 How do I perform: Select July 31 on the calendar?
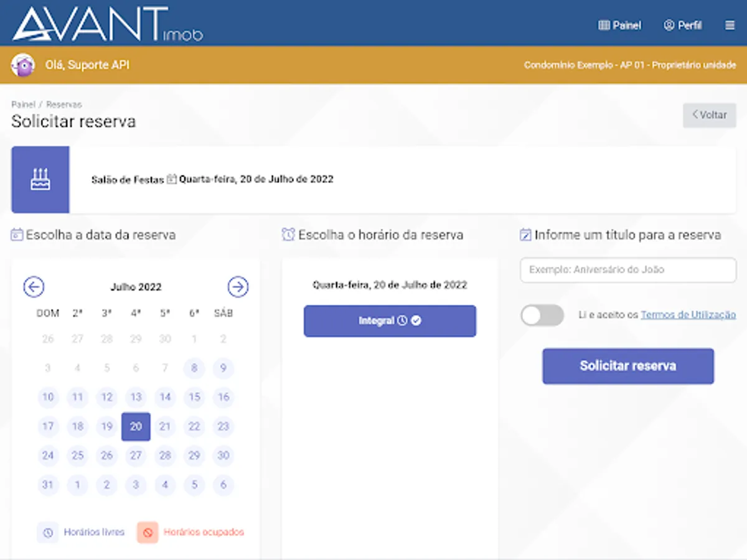[x=48, y=485]
